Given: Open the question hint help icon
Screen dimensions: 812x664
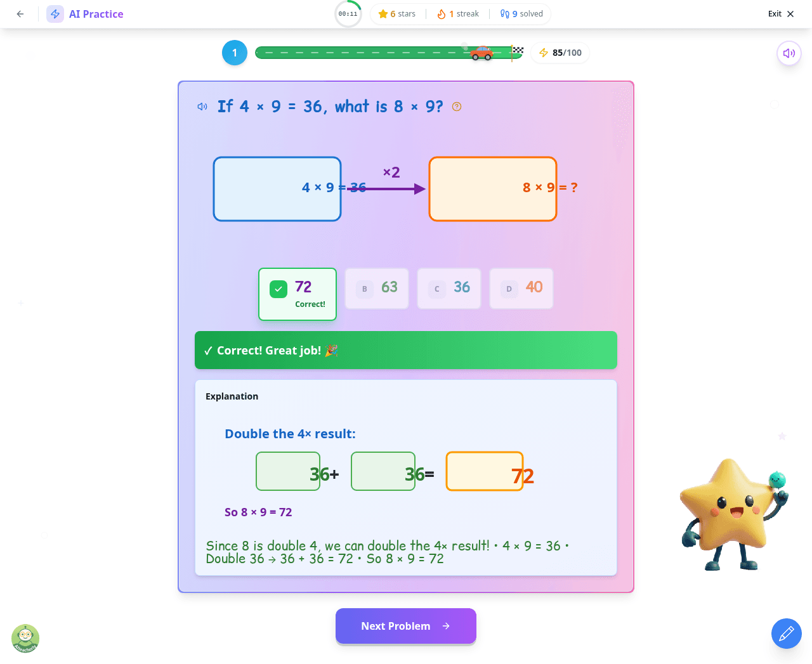Looking at the screenshot, I should click(457, 107).
